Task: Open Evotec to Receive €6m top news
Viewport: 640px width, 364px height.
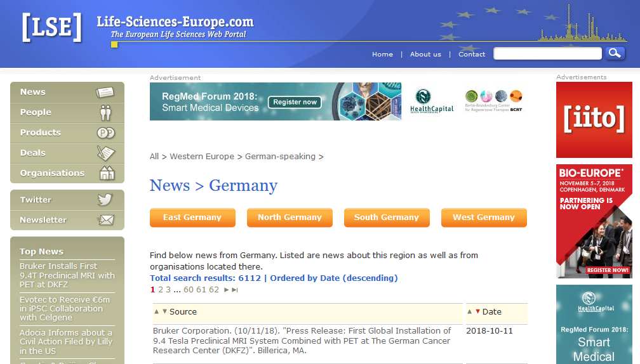Action: pyautogui.click(x=65, y=309)
